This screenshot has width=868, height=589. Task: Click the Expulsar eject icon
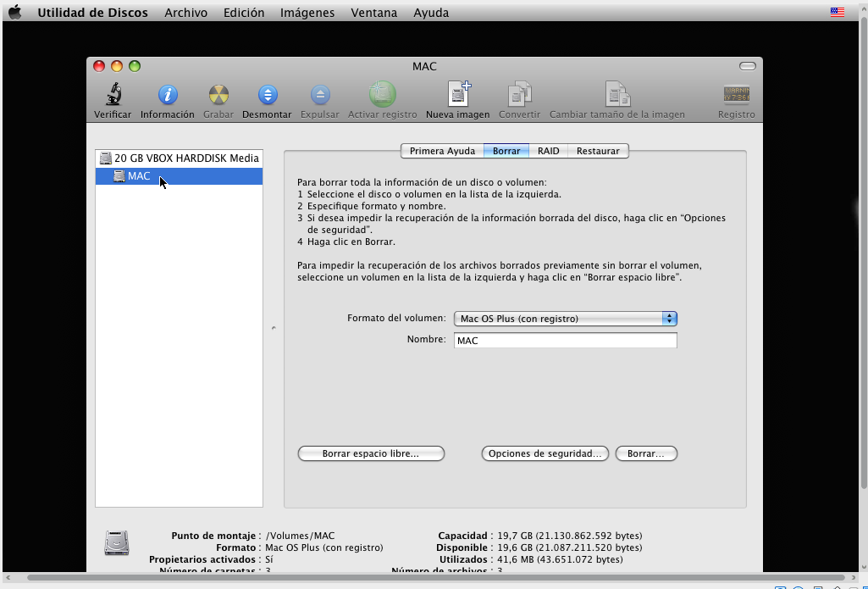point(320,95)
